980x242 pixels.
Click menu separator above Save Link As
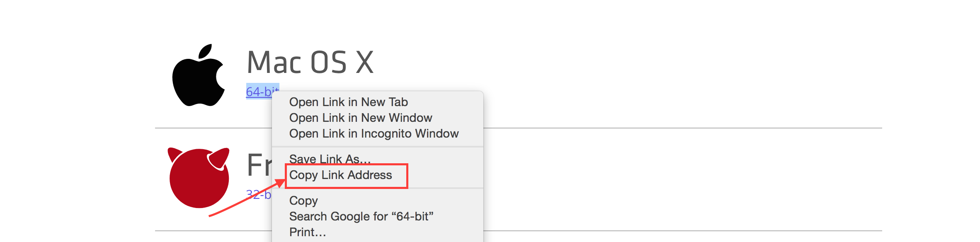[378, 147]
